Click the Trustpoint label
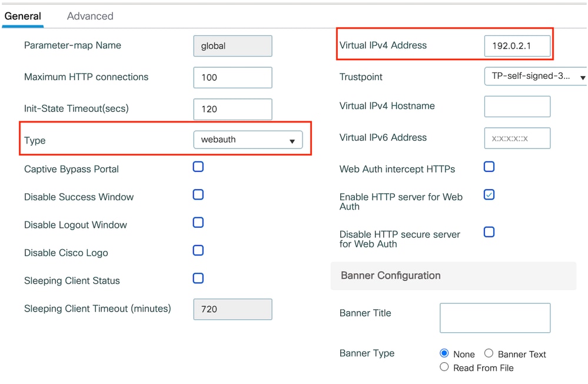This screenshot has height=384, width=588. pos(361,77)
